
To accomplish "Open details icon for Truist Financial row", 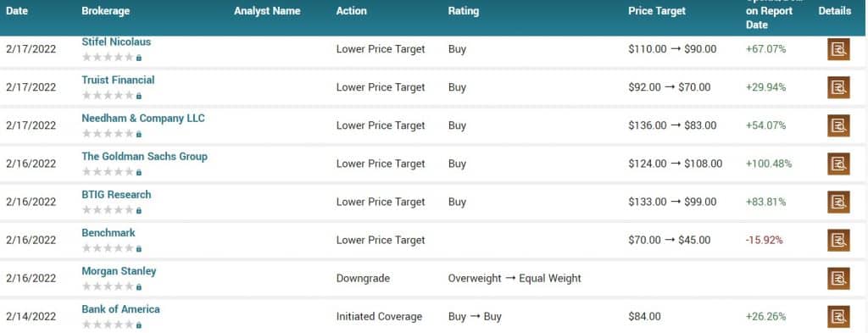I will coord(838,87).
